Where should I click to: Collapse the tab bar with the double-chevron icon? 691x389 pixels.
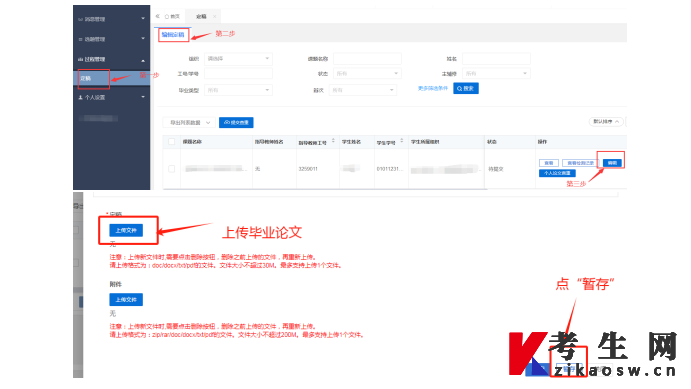157,16
